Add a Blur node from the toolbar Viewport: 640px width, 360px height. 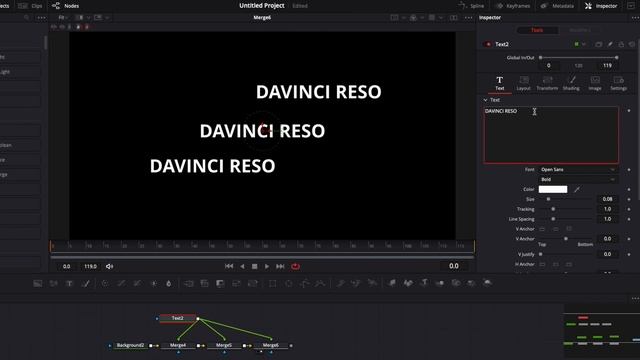pos(169,283)
